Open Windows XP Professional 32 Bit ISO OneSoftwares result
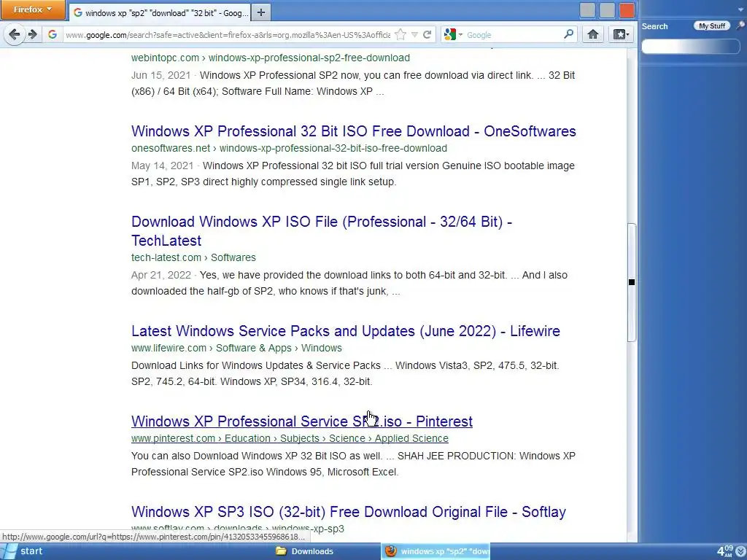This screenshot has width=747, height=560. (354, 131)
